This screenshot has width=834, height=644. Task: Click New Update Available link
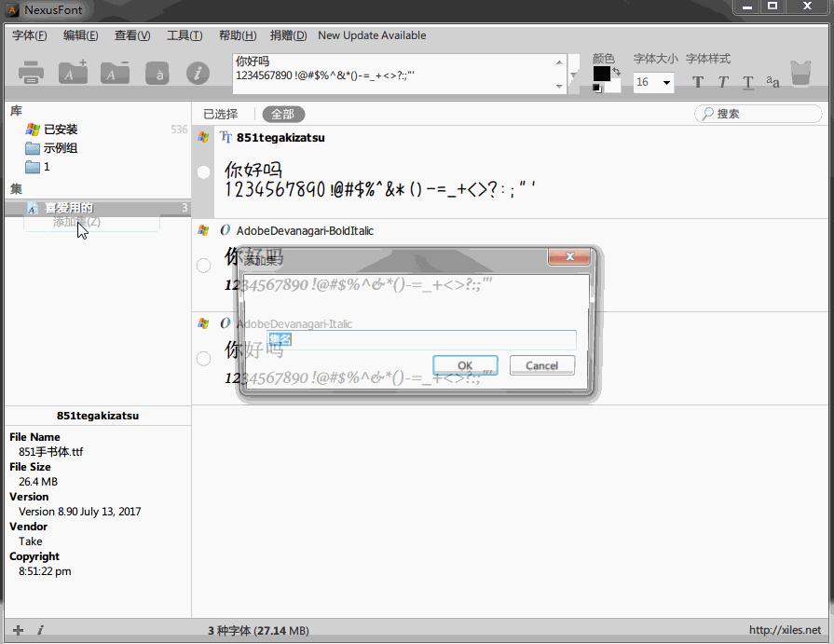[x=372, y=35]
